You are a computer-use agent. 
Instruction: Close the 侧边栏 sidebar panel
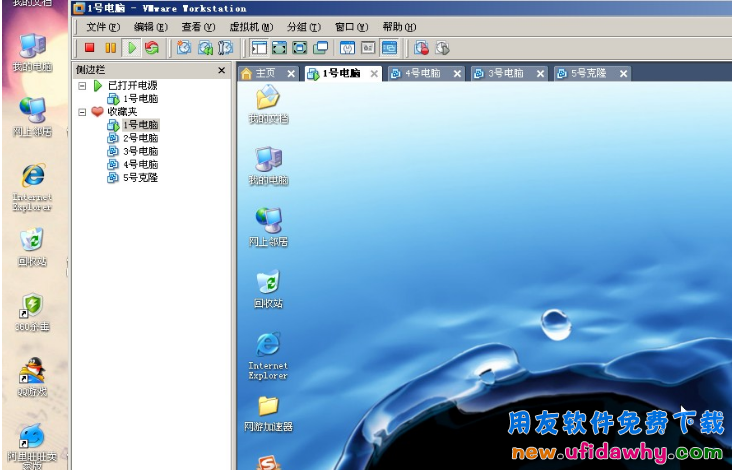pyautogui.click(x=222, y=71)
